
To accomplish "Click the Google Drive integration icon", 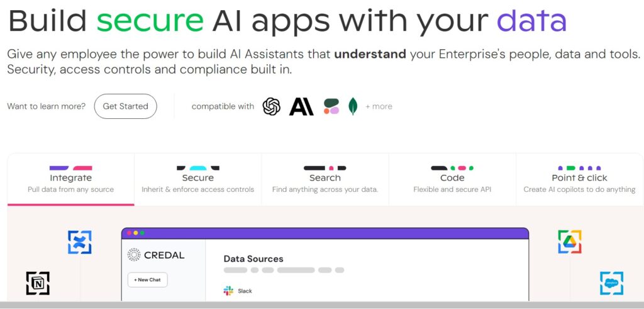I will click(570, 242).
